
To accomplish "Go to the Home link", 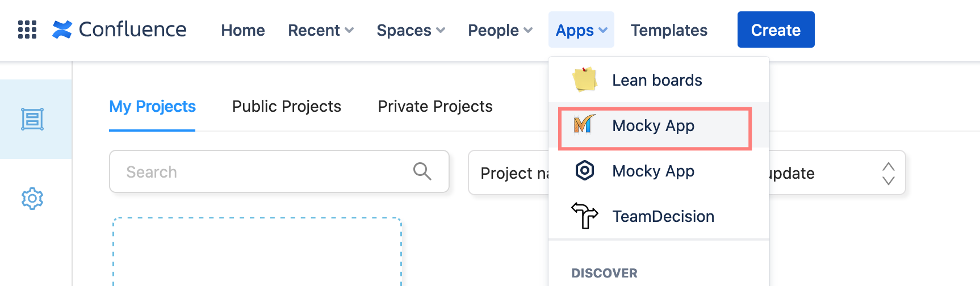I will [x=243, y=30].
